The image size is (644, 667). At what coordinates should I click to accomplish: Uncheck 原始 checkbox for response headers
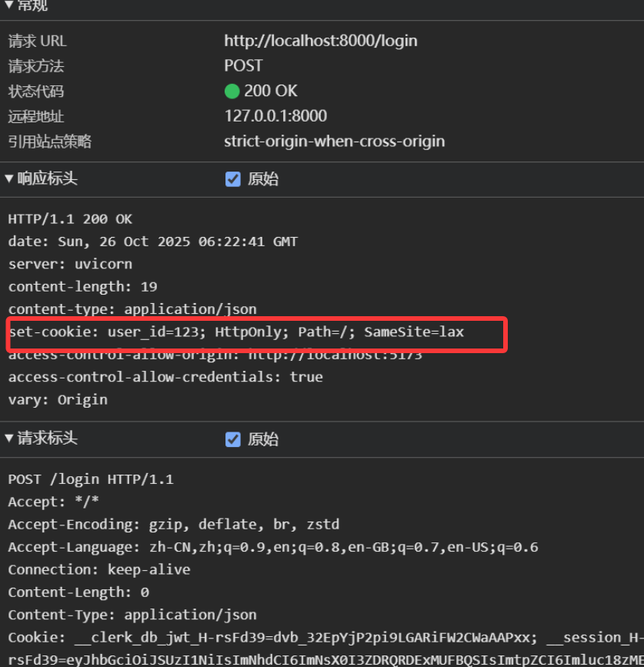(x=233, y=179)
